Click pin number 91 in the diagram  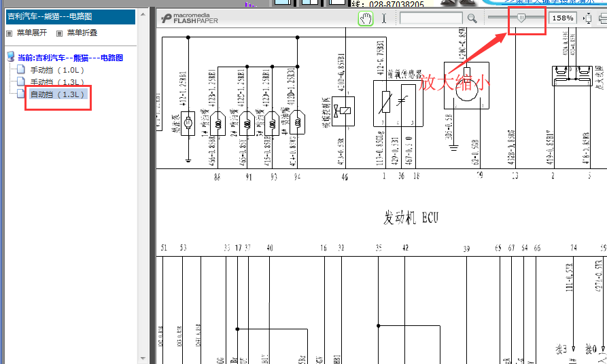[249, 177]
